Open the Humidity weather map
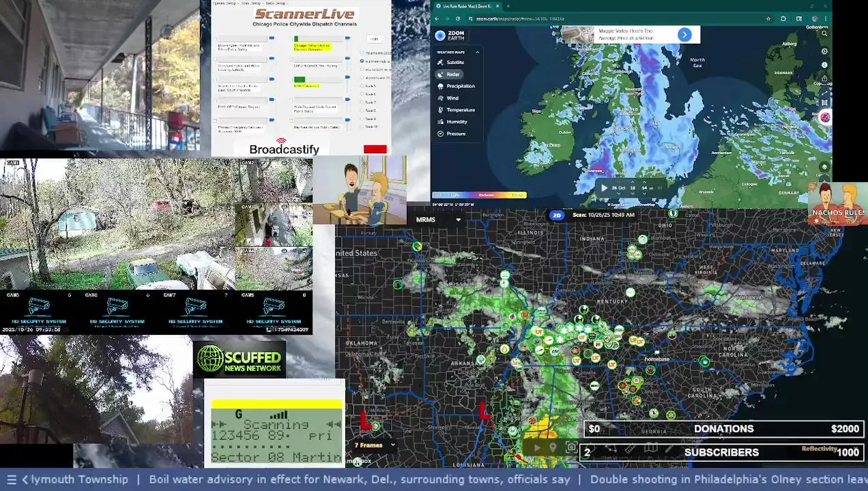868x491 pixels. coord(452,121)
